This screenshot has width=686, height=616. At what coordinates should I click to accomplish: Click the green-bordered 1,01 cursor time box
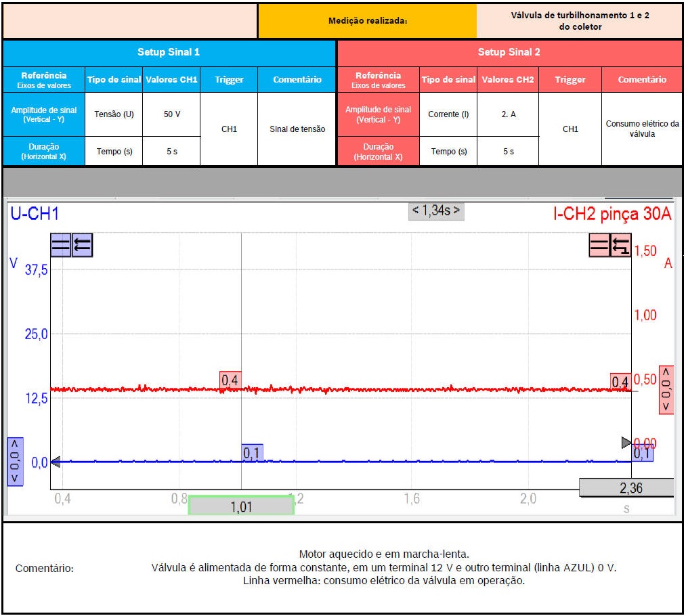click(241, 506)
